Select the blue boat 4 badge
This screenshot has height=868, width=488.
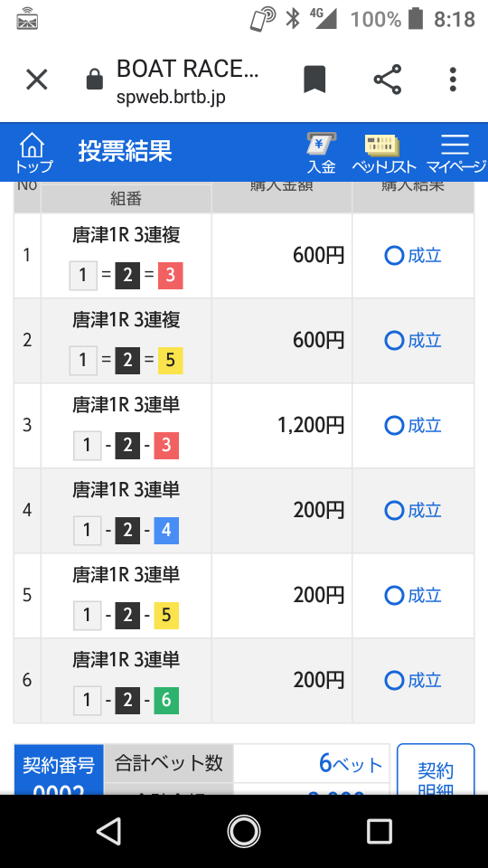point(166,531)
